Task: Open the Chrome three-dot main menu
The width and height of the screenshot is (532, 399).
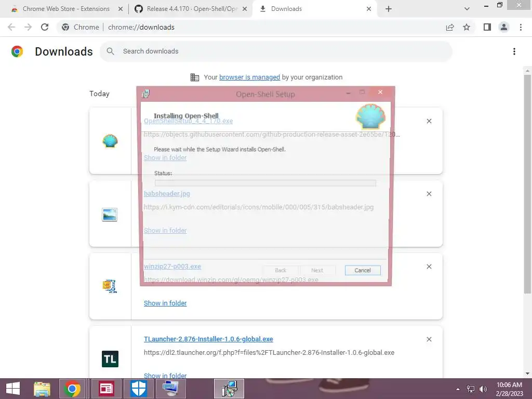Action: pos(521,27)
